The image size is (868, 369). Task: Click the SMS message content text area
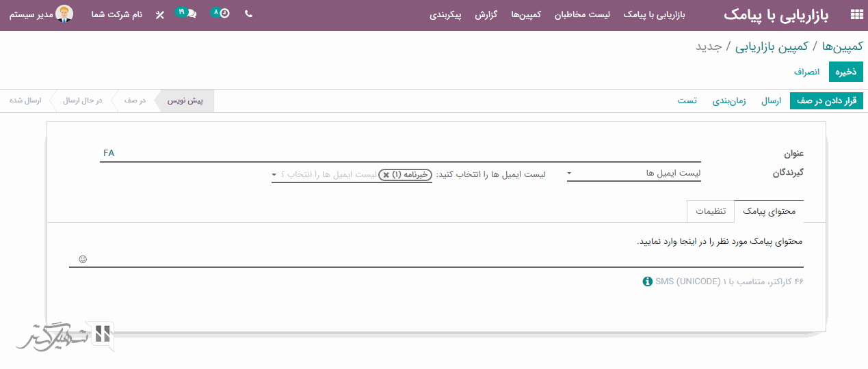[436, 251]
